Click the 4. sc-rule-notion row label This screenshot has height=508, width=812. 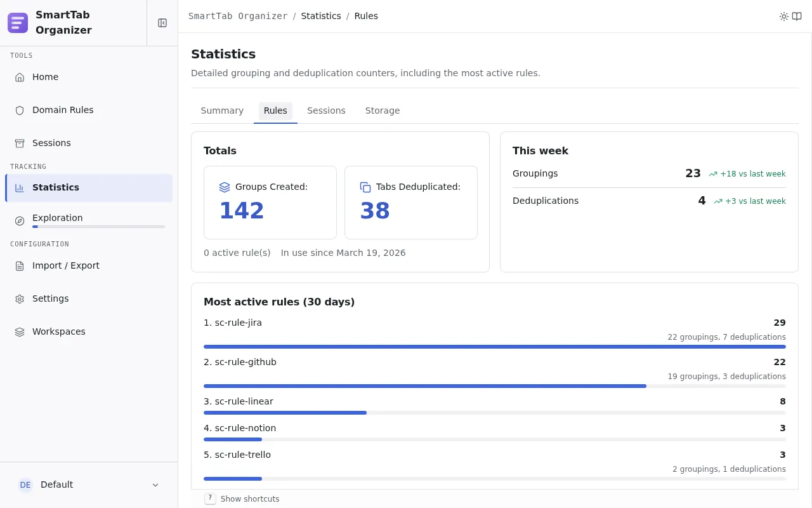240,428
